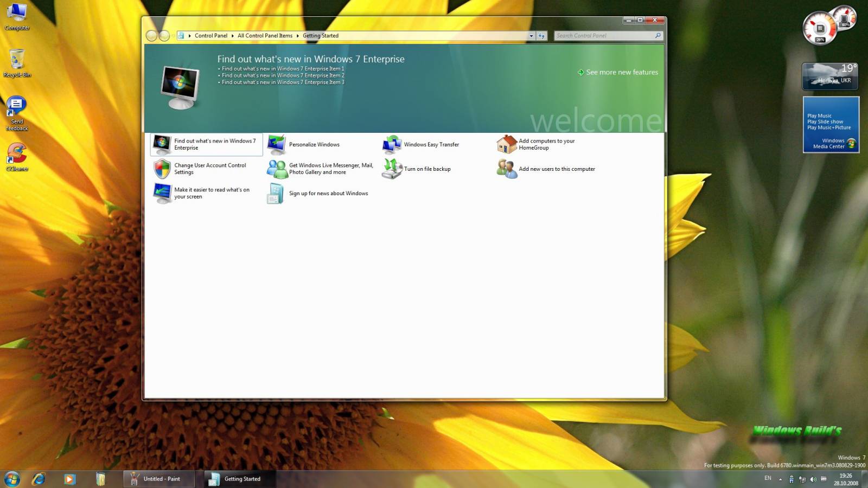Image resolution: width=868 pixels, height=488 pixels.
Task: Expand the Control Panel breadcrumb arrow
Action: 232,36
